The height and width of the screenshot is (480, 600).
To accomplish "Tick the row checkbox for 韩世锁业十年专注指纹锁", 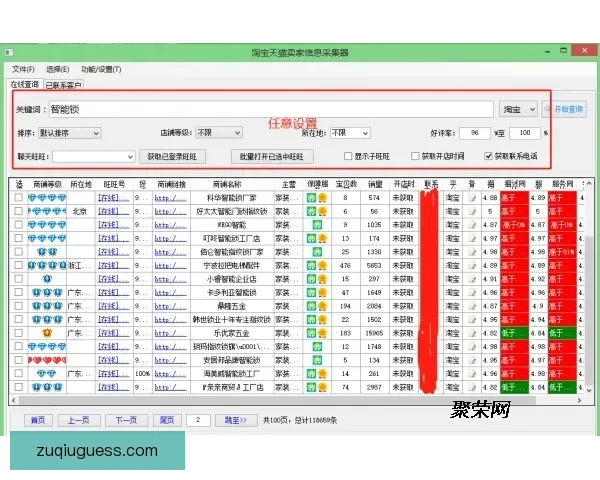I will [x=18, y=320].
